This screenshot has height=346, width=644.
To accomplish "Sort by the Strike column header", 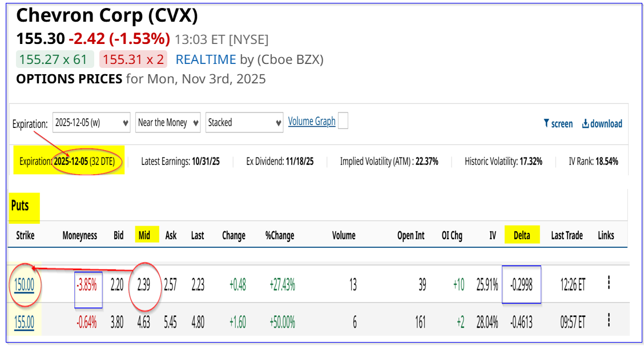I will 25,235.
